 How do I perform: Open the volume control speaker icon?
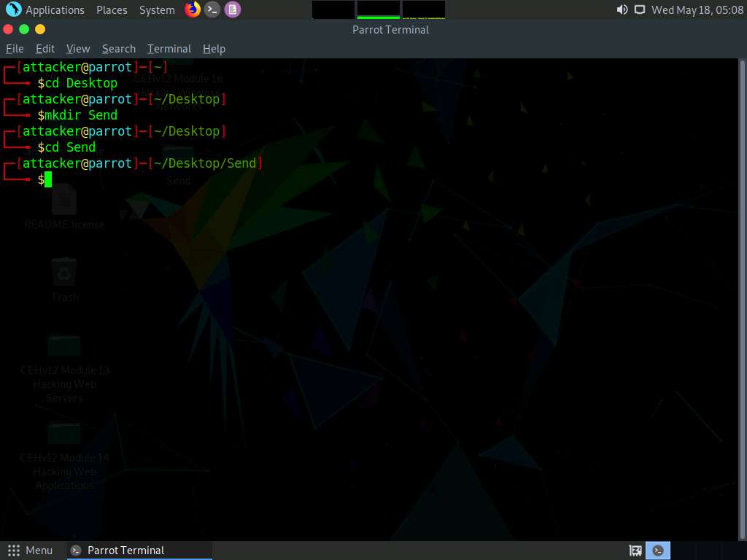622,9
